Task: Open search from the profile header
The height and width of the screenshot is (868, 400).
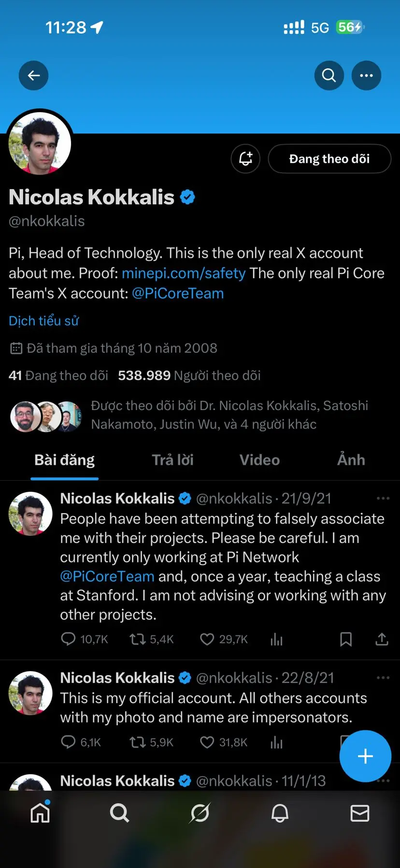Action: [x=329, y=75]
